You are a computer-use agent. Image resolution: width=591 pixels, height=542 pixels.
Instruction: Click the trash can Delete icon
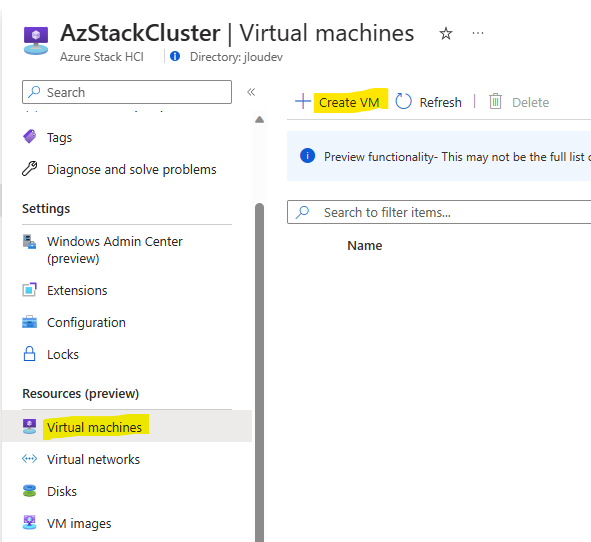point(495,101)
